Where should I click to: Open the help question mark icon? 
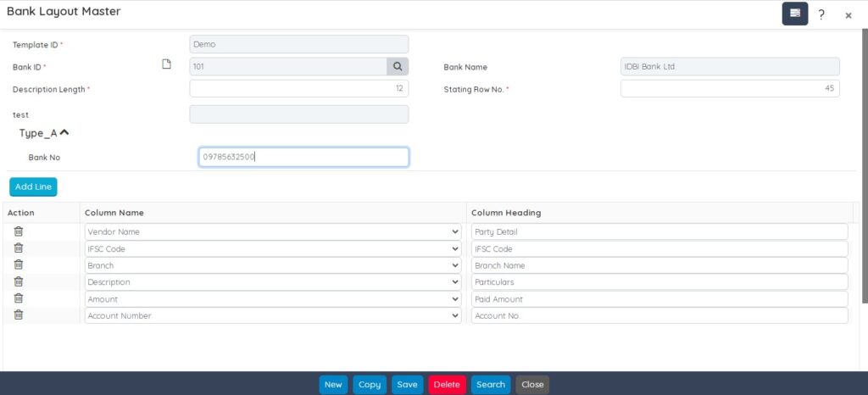coord(821,14)
